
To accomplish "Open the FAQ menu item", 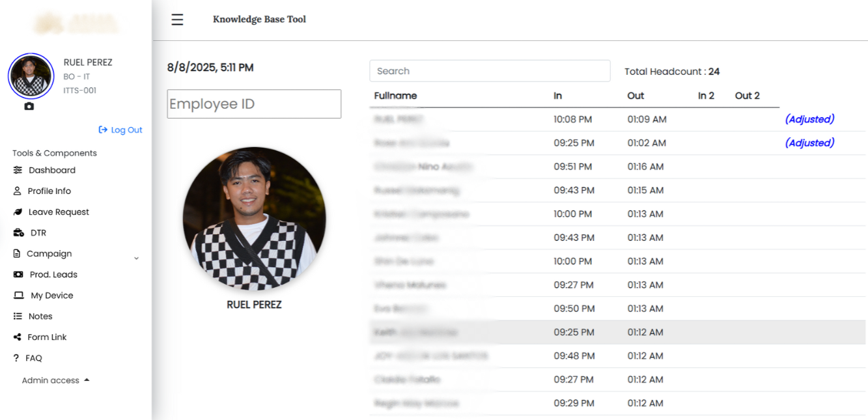I will coord(33,357).
